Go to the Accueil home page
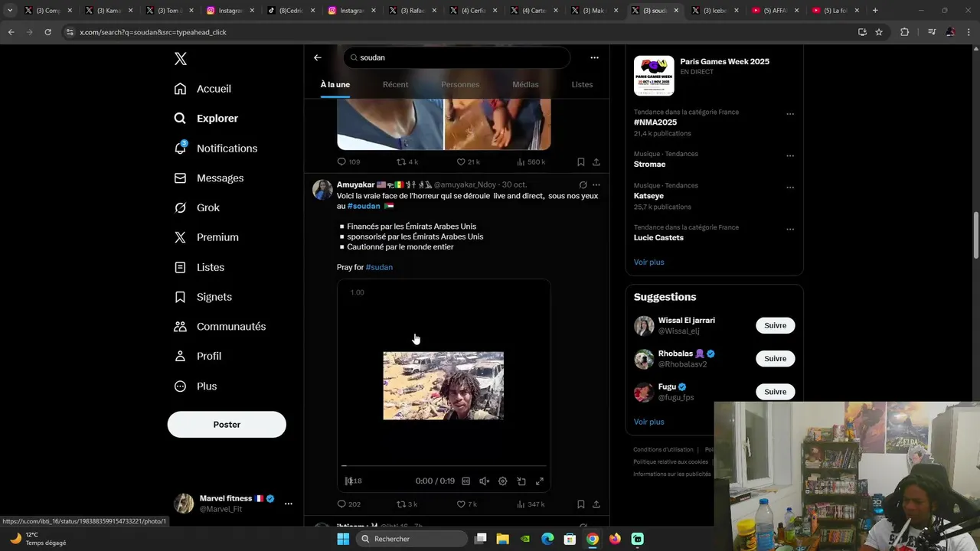Viewport: 980px width, 551px height. coord(203,89)
